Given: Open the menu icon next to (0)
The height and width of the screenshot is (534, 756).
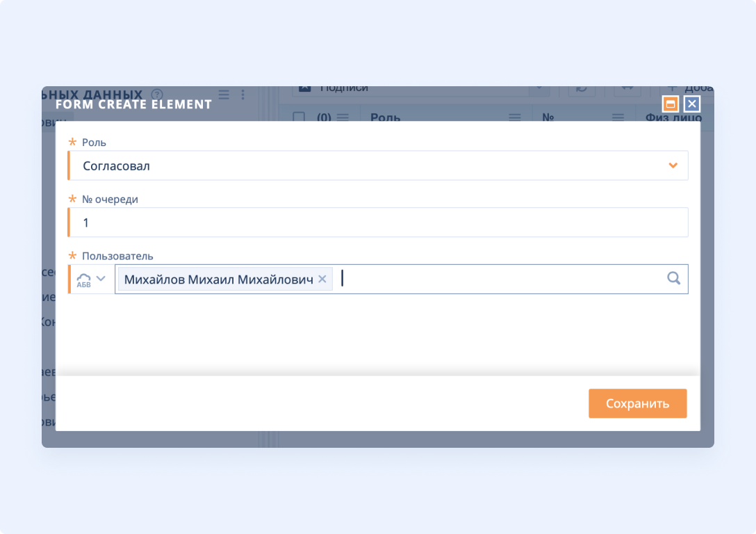Looking at the screenshot, I should (x=343, y=118).
